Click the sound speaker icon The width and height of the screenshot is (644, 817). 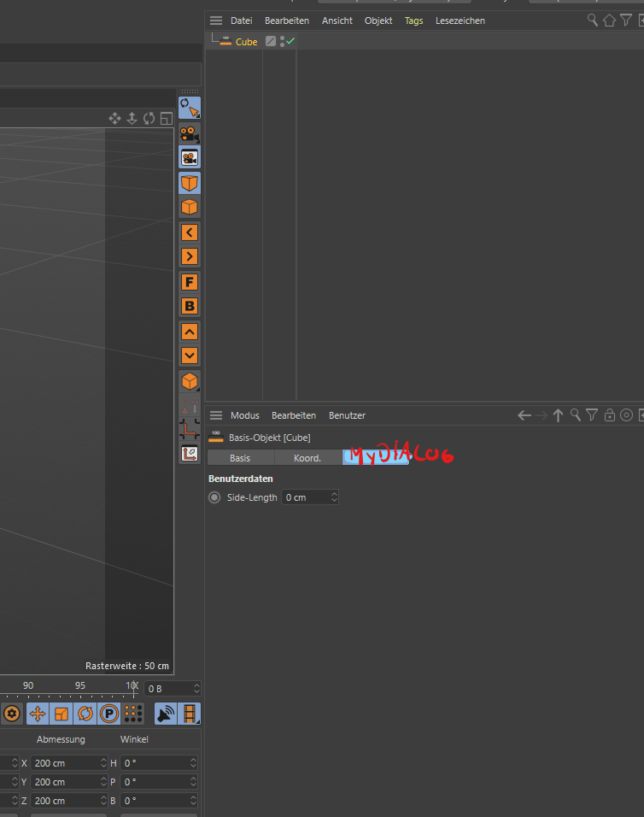click(166, 714)
